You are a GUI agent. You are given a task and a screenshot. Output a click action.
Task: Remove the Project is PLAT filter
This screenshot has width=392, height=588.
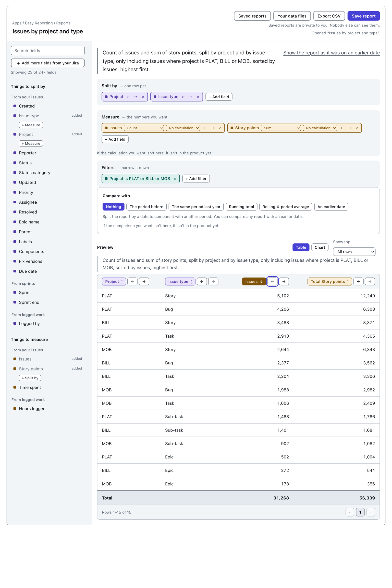[175, 179]
